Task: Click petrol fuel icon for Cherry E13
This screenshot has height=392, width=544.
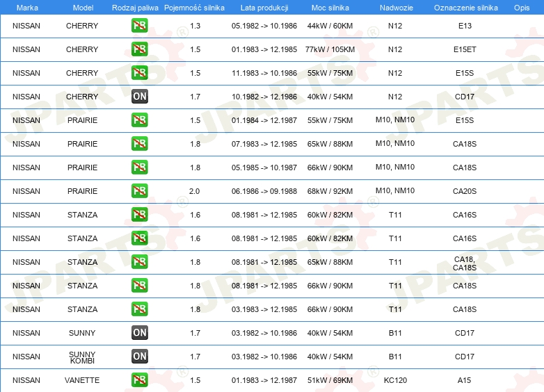Action: (x=139, y=26)
